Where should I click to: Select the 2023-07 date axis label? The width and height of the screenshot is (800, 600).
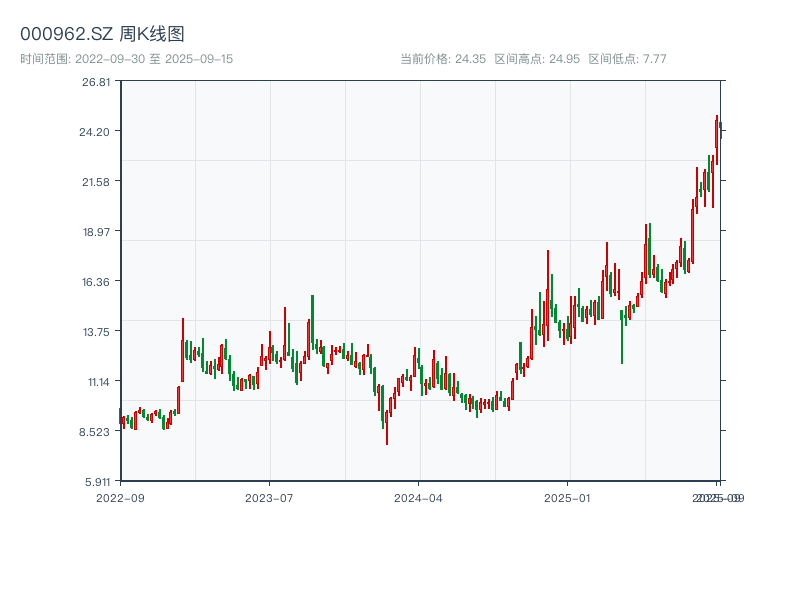tap(269, 497)
